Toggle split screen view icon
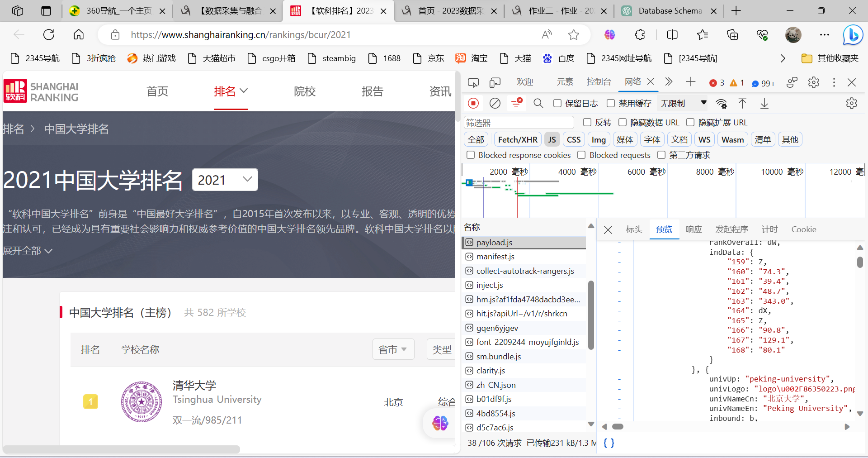Viewport: 868px width, 458px height. 672,34
